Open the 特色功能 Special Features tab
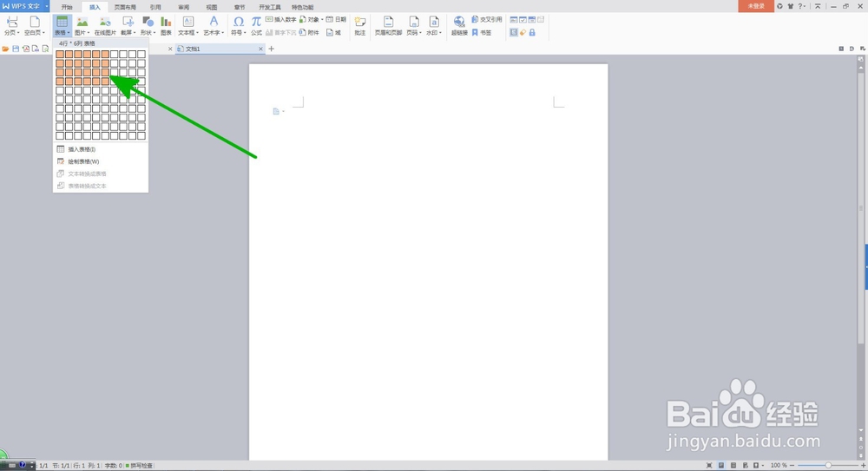 tap(302, 7)
